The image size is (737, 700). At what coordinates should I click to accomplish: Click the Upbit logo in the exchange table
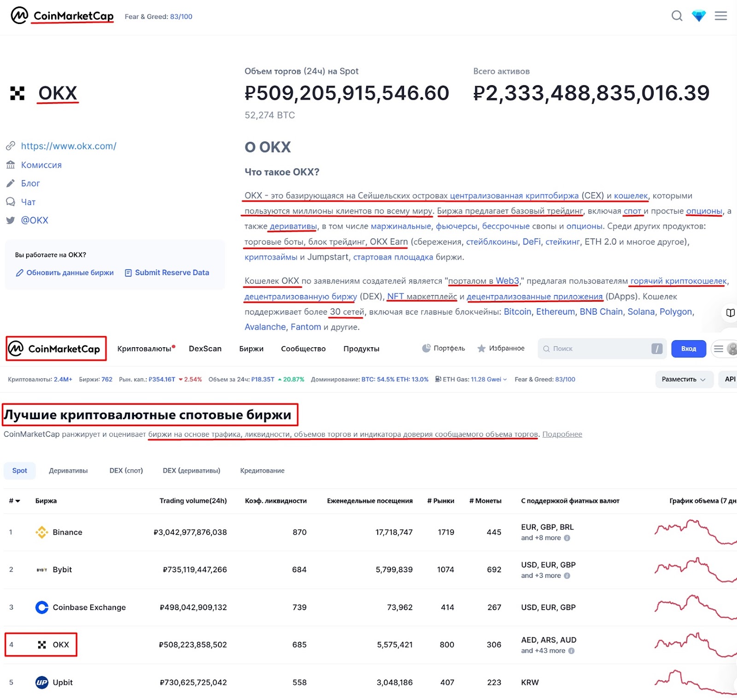point(42,682)
